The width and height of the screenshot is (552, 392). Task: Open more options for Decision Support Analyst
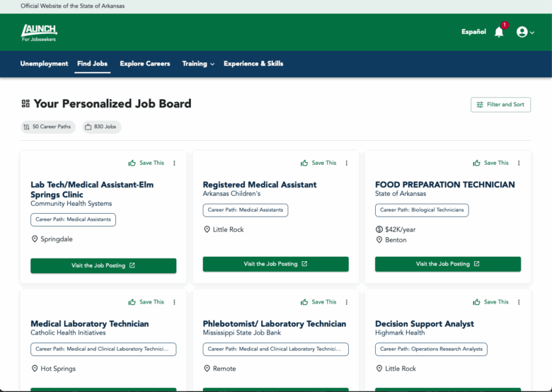click(x=519, y=302)
